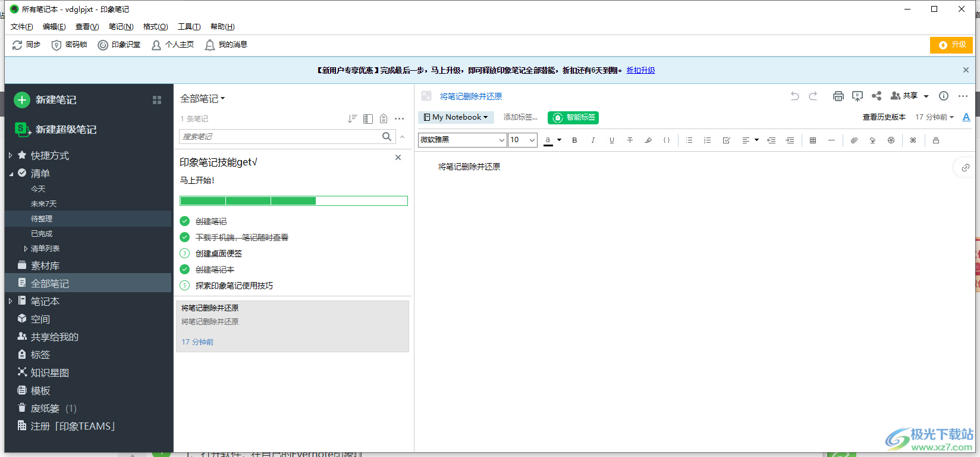980x457 pixels.
Task: Open the 17 分钟前 time dropdown
Action: coord(935,117)
